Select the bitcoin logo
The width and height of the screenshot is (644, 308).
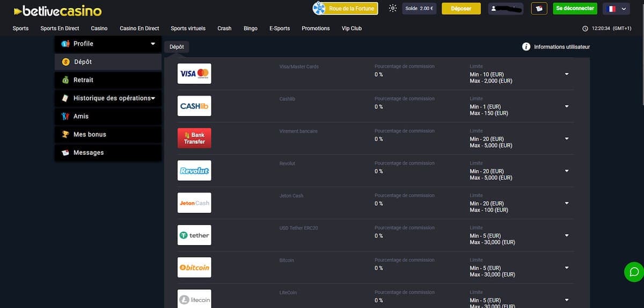pyautogui.click(x=194, y=267)
